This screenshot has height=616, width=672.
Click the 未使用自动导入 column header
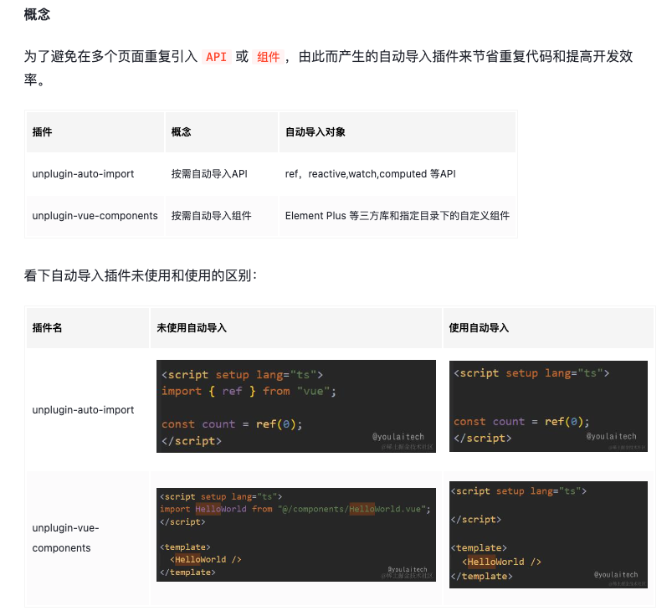tap(296, 328)
